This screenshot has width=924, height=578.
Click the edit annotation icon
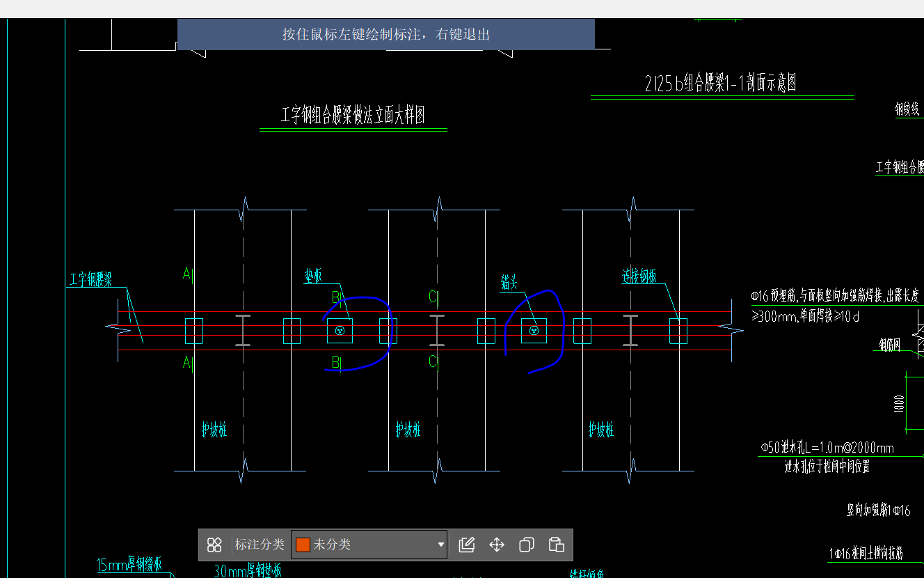467,545
